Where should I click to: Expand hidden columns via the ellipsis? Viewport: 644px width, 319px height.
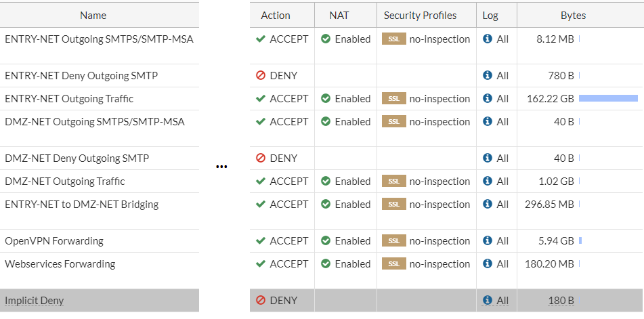point(221,168)
